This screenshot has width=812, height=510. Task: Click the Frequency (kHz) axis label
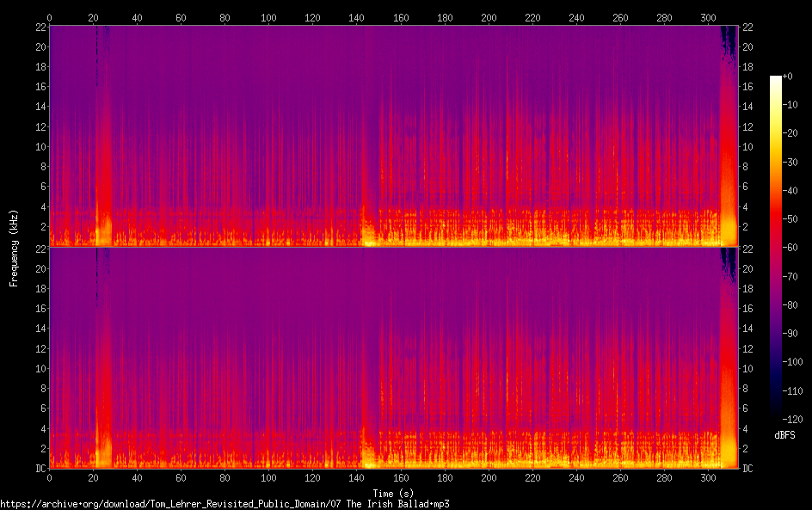[x=14, y=248]
